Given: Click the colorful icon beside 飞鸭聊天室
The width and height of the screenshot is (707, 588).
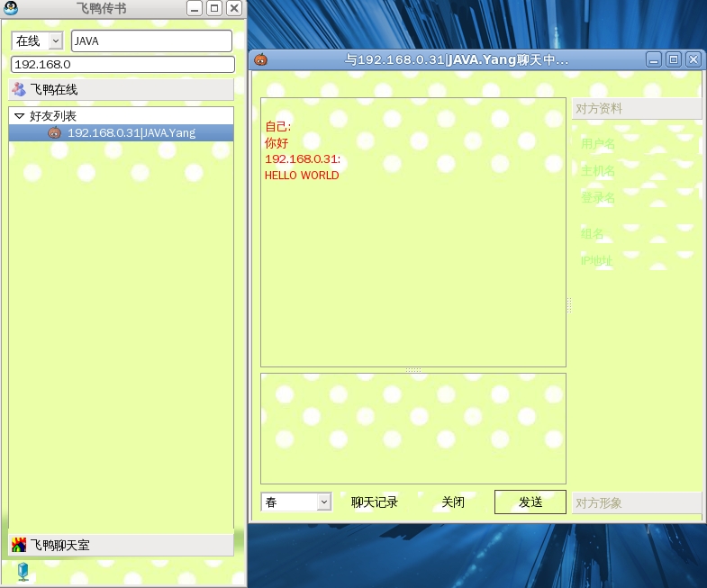Looking at the screenshot, I should [x=19, y=545].
